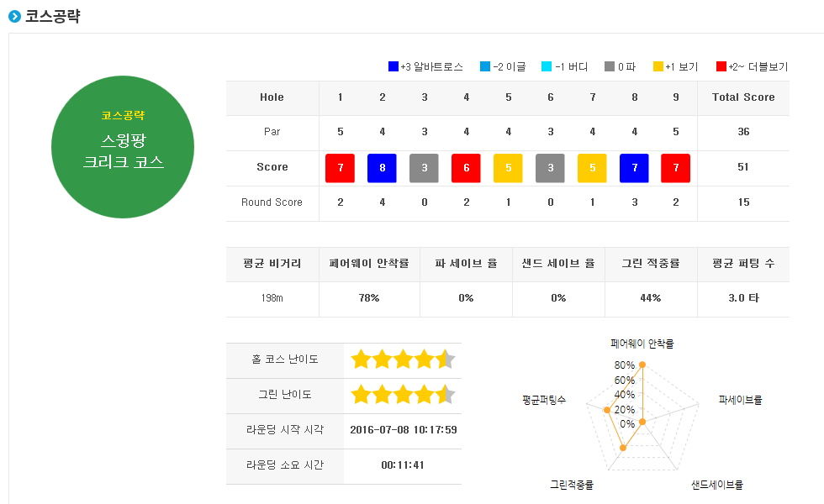This screenshot has width=824, height=504.
Task: Click the green 스윙팡 크리크 코스 circle badge
Action: coord(123,147)
